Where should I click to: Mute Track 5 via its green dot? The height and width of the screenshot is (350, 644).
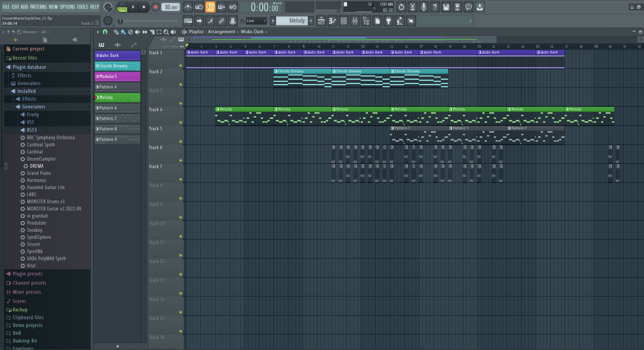point(181,141)
